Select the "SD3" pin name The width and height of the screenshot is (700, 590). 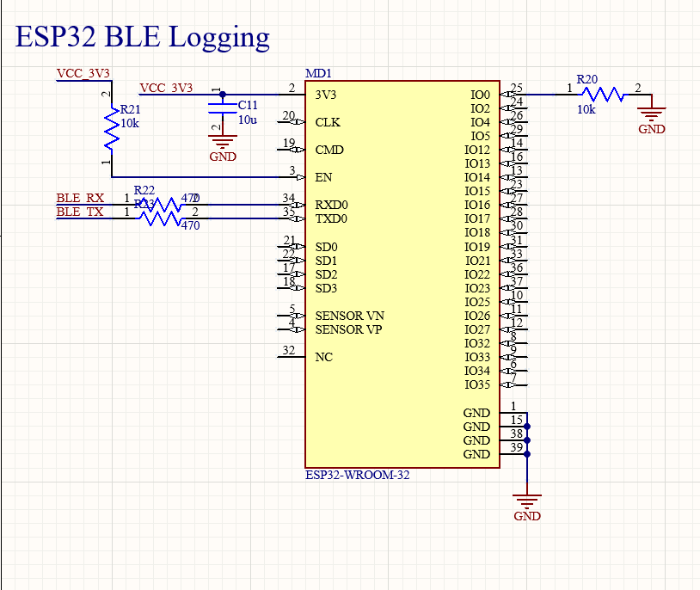[x=326, y=288]
